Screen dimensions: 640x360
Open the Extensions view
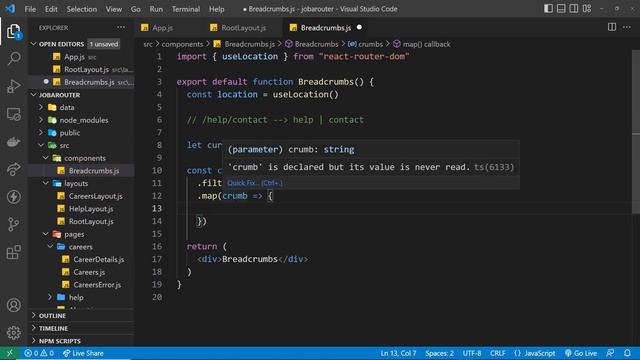point(13,252)
